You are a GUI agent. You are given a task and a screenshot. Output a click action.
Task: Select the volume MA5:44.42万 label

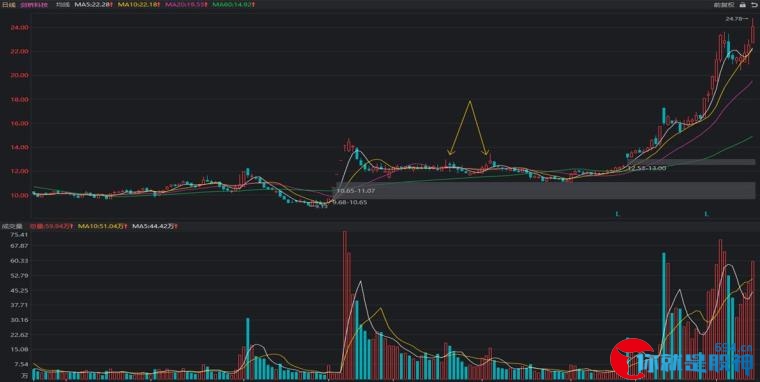click(x=156, y=226)
